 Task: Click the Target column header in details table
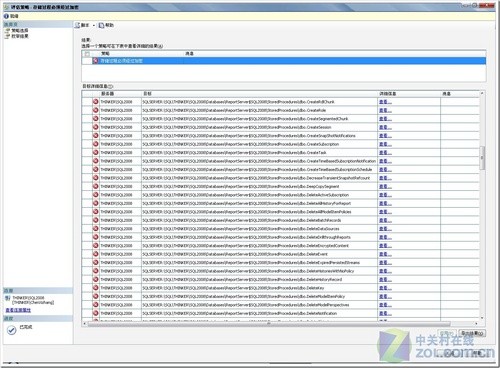pos(259,94)
